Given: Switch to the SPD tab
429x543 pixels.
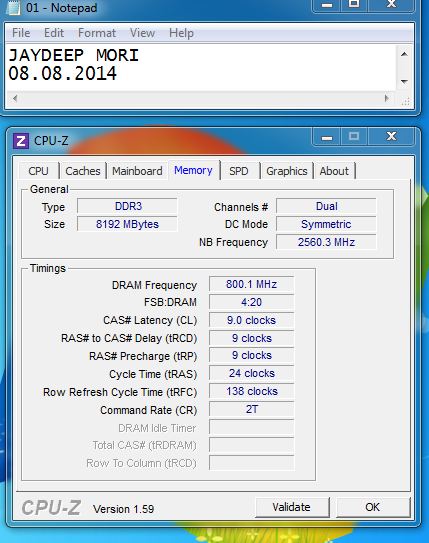Looking at the screenshot, I should [239, 171].
